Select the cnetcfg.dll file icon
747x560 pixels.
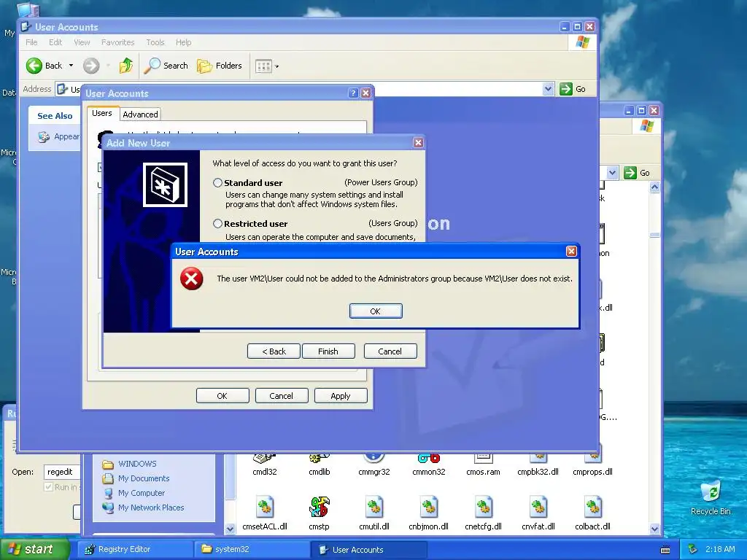[x=483, y=513]
